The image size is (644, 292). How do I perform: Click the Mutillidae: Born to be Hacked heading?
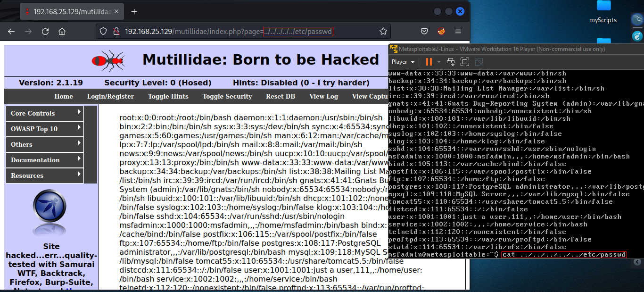coord(261,60)
